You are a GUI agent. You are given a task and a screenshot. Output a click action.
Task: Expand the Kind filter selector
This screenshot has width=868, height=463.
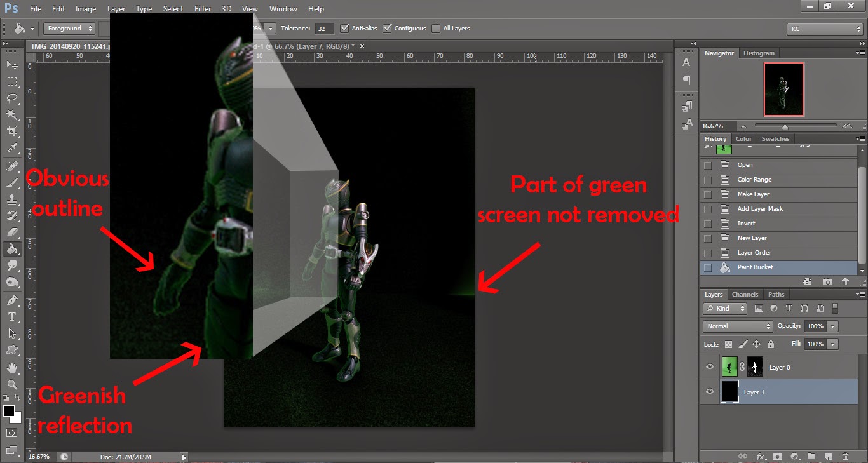[724, 308]
